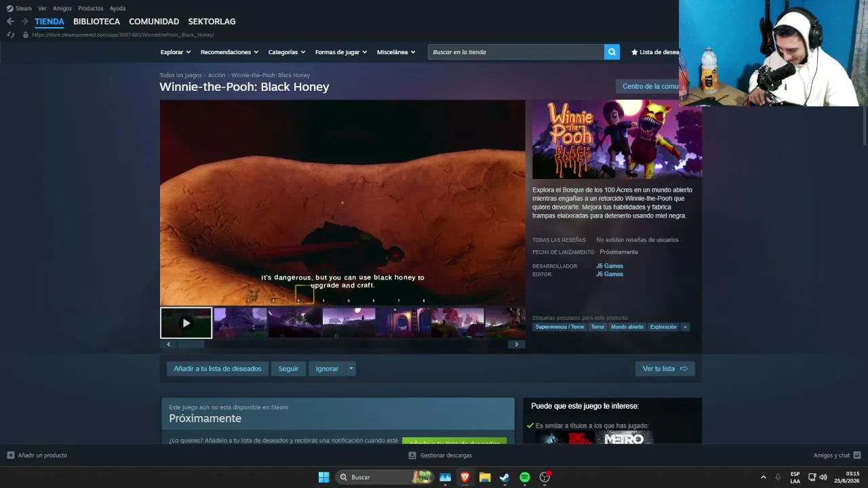
Task: Click the Windows taskbar Buscar search box
Action: point(384,477)
